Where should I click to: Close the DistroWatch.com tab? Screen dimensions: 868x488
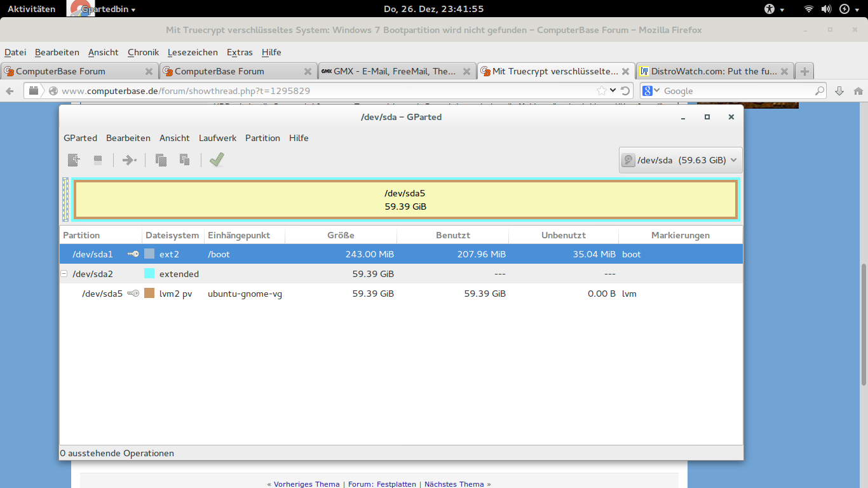784,71
